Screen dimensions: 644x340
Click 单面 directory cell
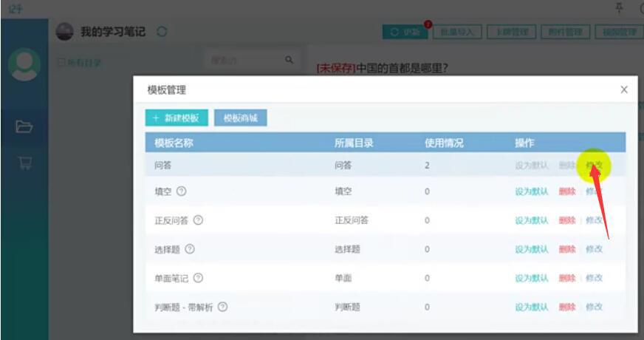tap(343, 278)
